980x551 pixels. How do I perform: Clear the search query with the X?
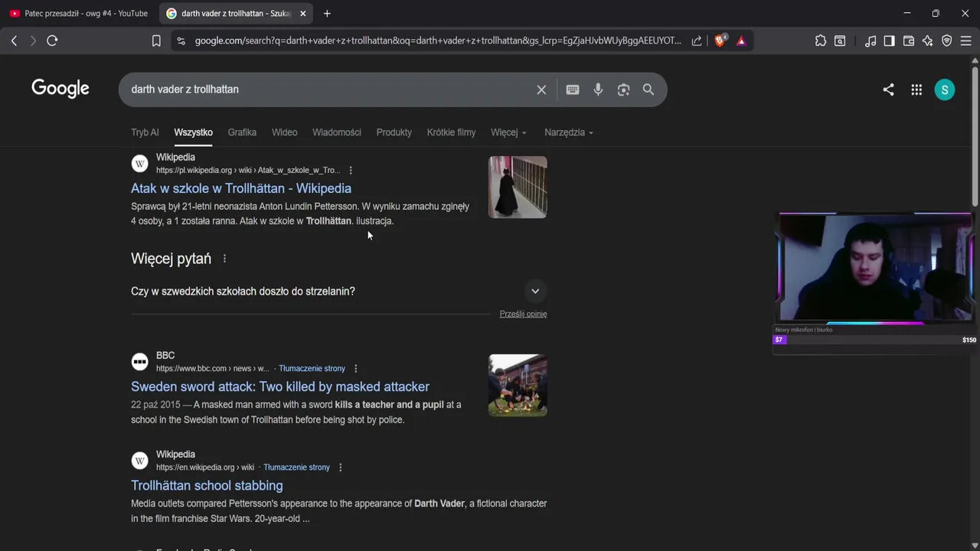click(x=541, y=90)
